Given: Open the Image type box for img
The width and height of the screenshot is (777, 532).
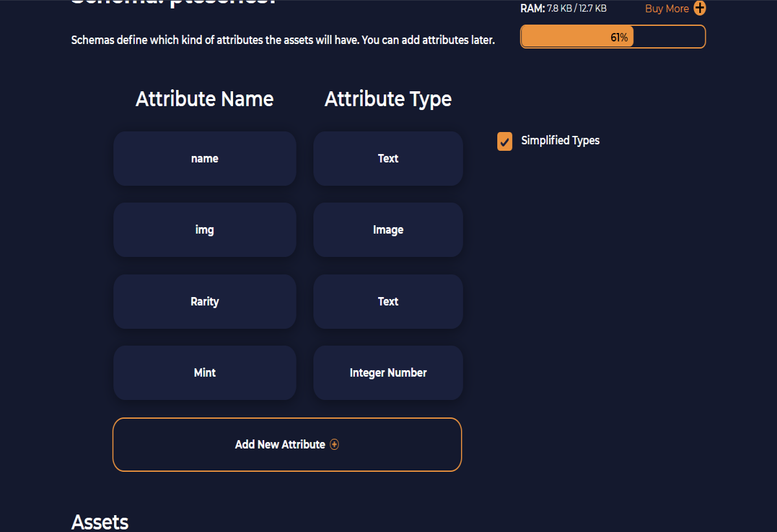Looking at the screenshot, I should point(388,230).
